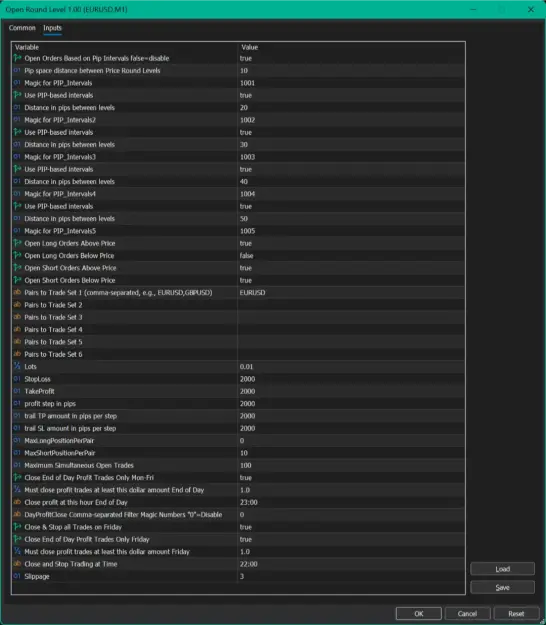The image size is (546, 625).
Task: Select the DayProfitClose Filter Magic Numbers row
Action: tap(238, 515)
